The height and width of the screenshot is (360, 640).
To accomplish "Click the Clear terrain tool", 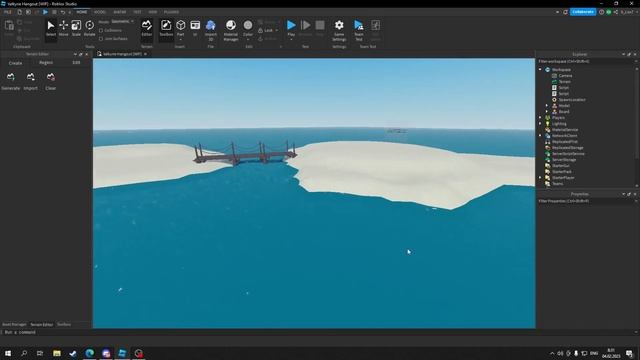I will [x=51, y=81].
